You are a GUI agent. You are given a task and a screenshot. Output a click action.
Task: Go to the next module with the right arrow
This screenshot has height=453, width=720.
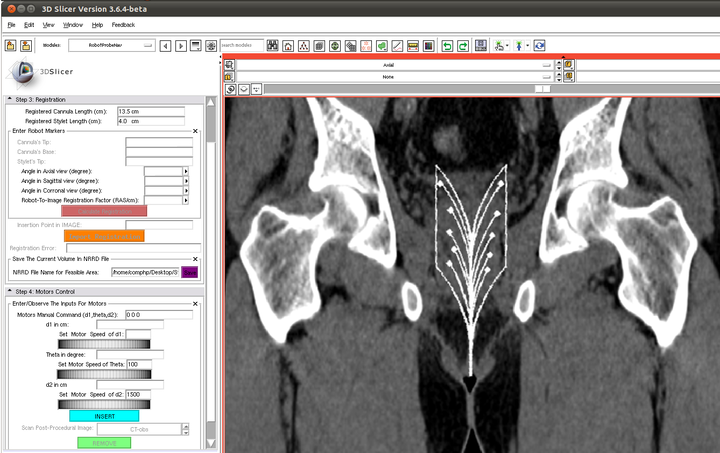(x=181, y=46)
